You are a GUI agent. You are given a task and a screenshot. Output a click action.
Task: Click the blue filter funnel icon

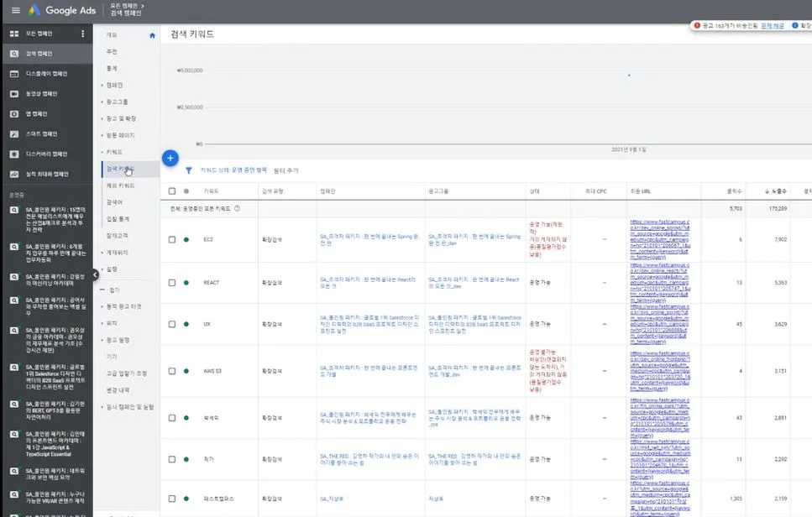[189, 170]
